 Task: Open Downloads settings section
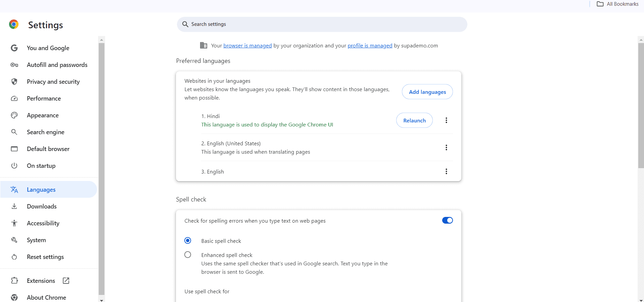(48, 206)
